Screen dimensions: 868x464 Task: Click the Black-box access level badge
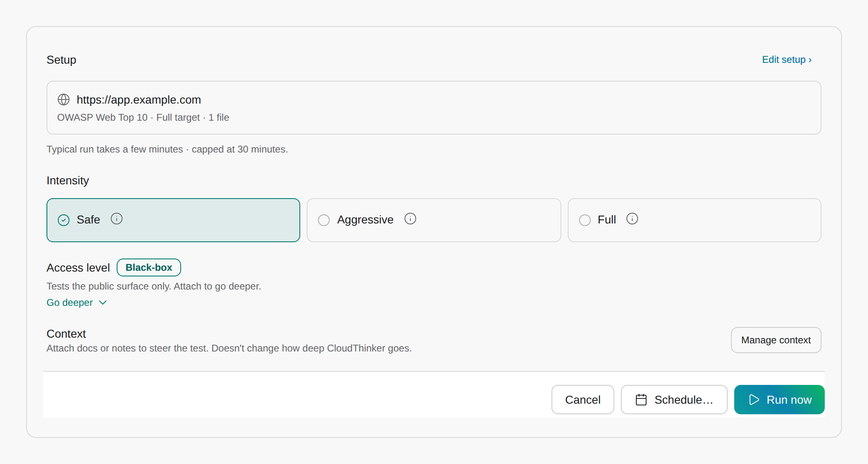(x=149, y=267)
